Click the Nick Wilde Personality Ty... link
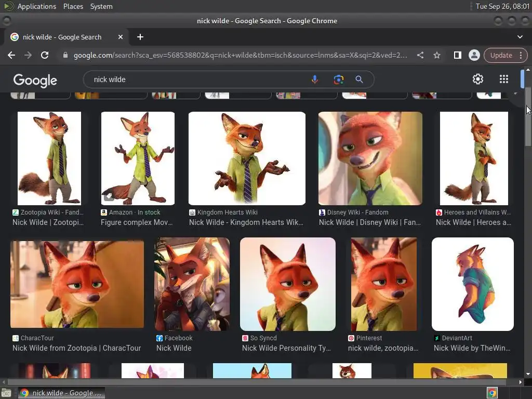Screen dimensions: 532x399 pos(286,348)
